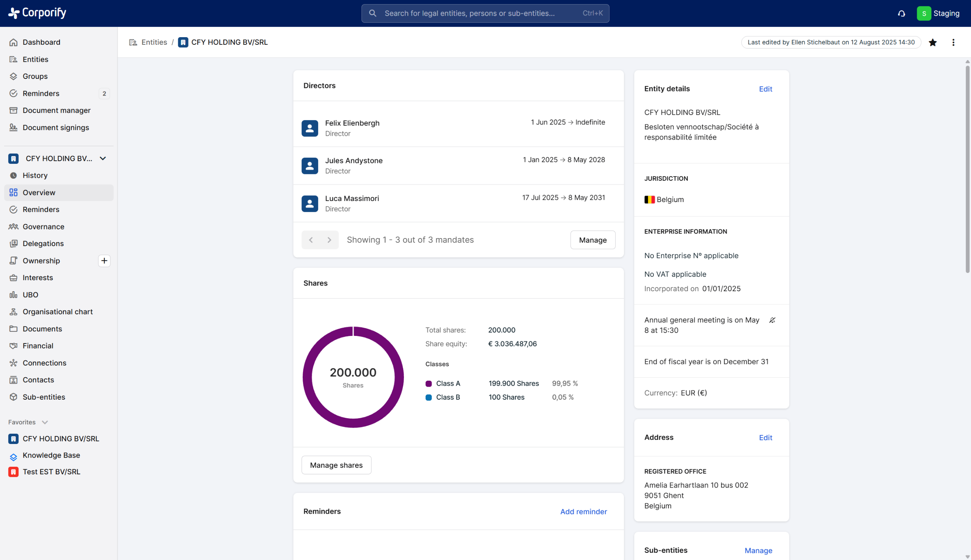Image resolution: width=971 pixels, height=560 pixels.
Task: Click the support headset icon
Action: pyautogui.click(x=901, y=14)
